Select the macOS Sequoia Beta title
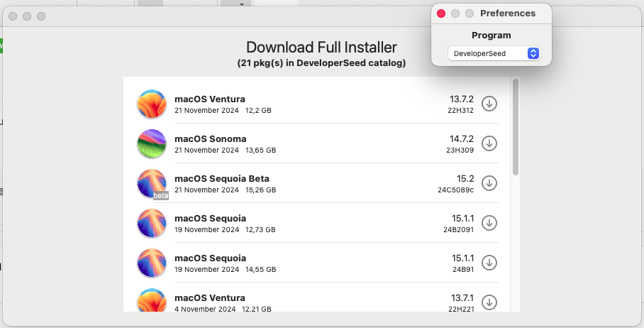This screenshot has height=328, width=644. (x=222, y=179)
